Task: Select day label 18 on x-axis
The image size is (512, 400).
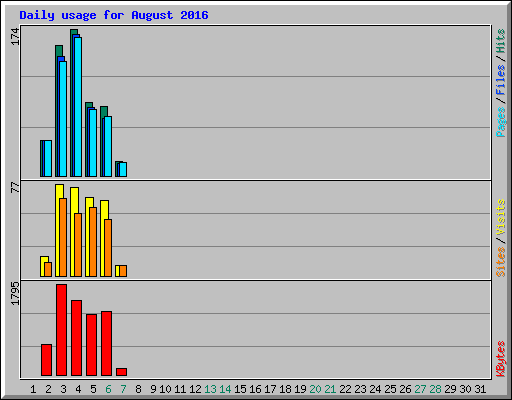Action: pyautogui.click(x=285, y=389)
